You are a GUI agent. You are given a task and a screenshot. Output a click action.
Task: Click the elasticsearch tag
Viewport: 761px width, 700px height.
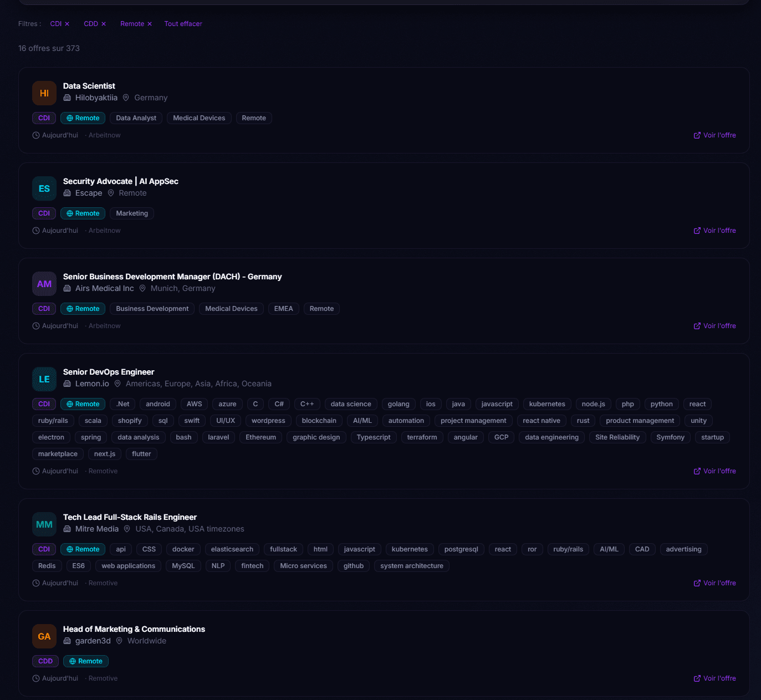point(232,549)
